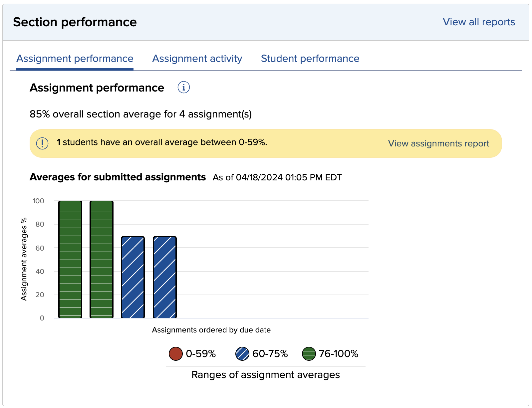Select the second green assignment bar

[102, 260]
